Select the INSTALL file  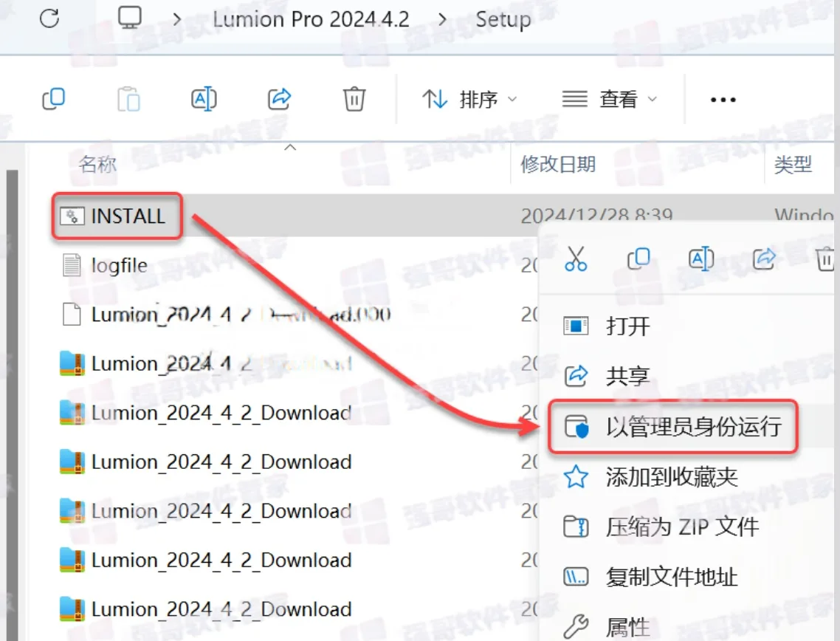128,216
